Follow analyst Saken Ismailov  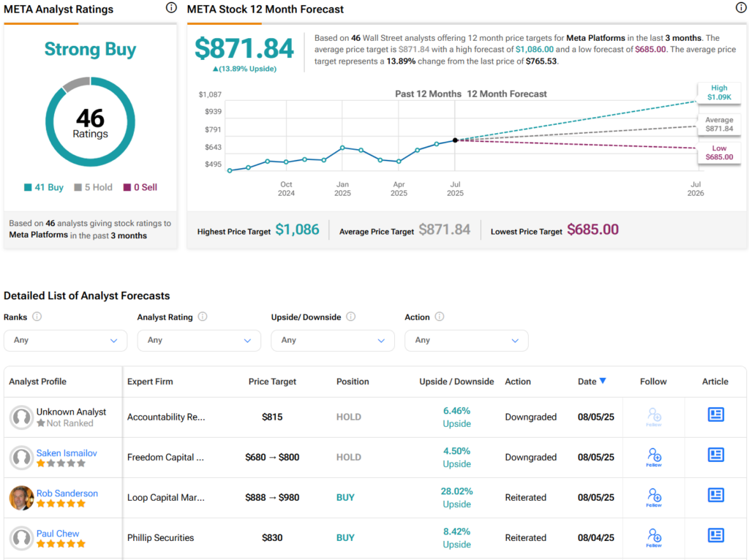pyautogui.click(x=654, y=457)
